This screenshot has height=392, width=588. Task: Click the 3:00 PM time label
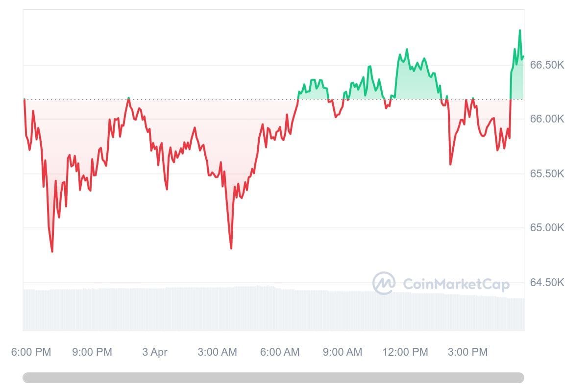(467, 352)
